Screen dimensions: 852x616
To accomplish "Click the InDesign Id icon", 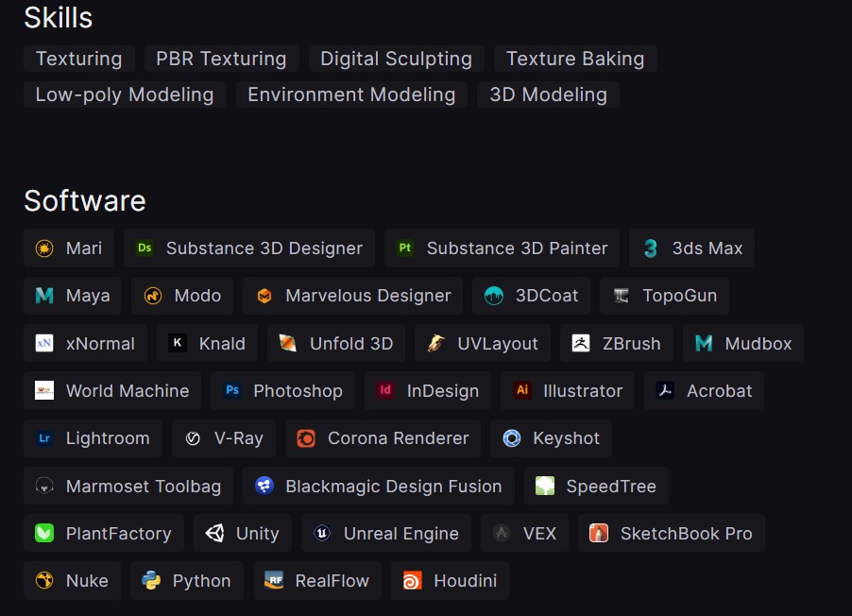I will pos(385,390).
